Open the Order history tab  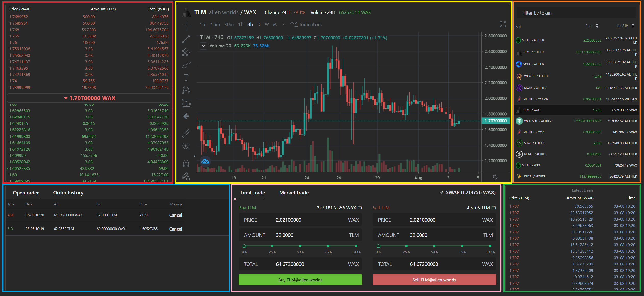(x=68, y=193)
